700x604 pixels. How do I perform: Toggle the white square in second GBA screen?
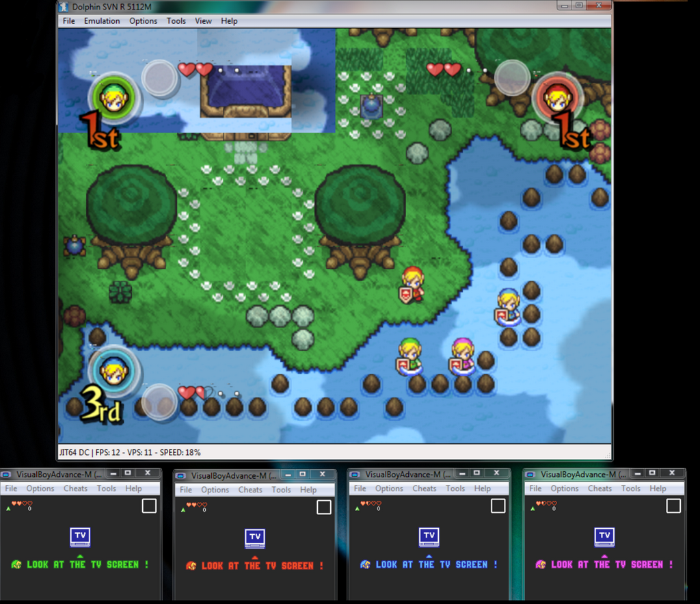coord(323,505)
